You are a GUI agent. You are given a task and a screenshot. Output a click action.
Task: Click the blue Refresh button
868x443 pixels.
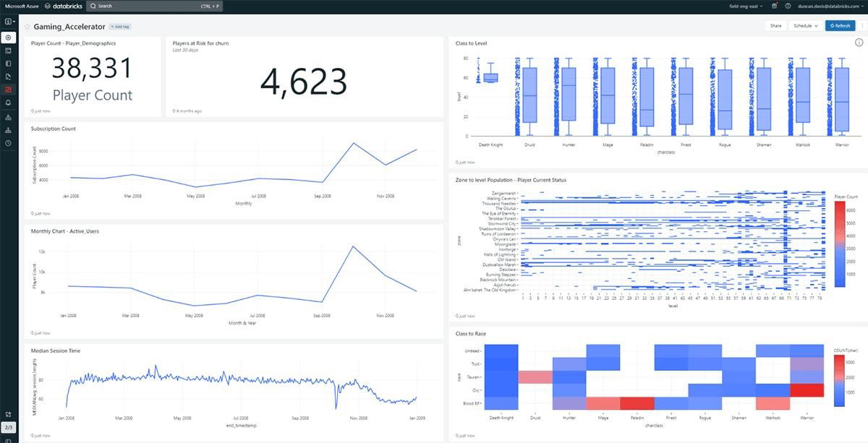(x=840, y=25)
